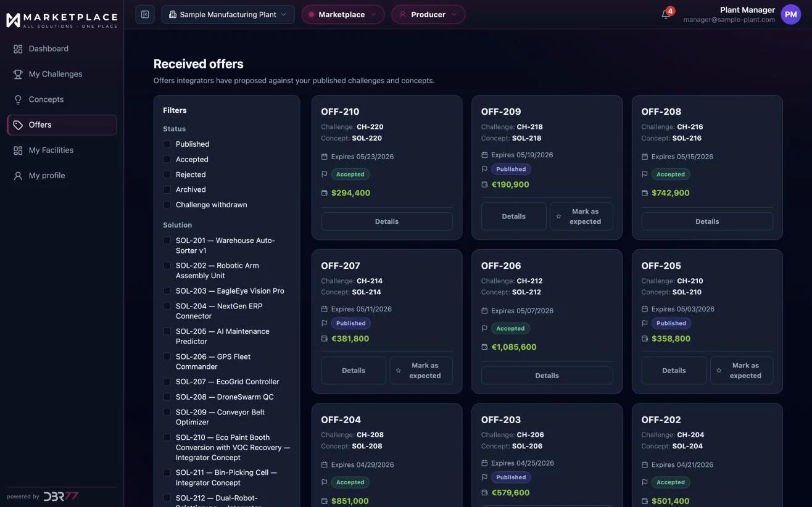Viewport: 812px width, 507px height.
Task: Click the My Challenges trophy icon
Action: coord(18,74)
